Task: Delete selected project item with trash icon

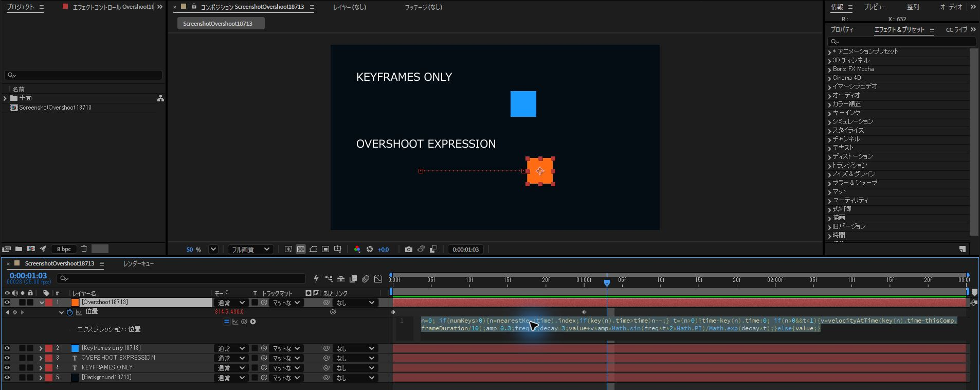Action: (84, 249)
